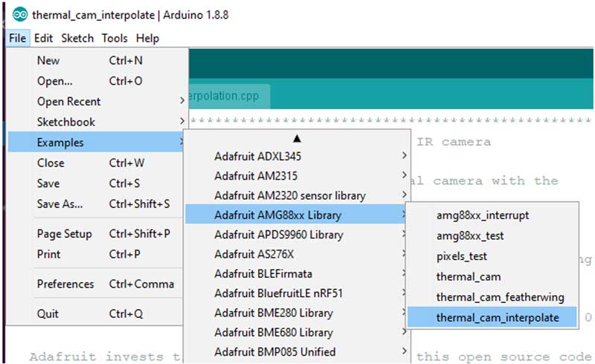595x364 pixels.
Task: Choose Page Setup in File menu
Action: pos(64,234)
